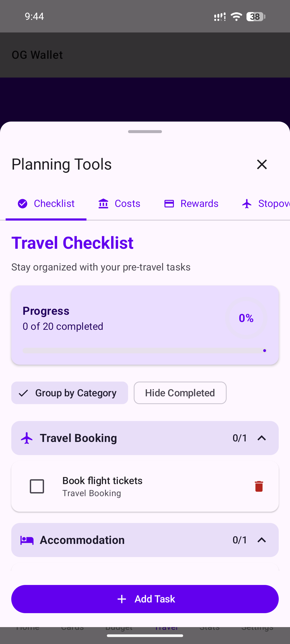Image resolution: width=290 pixels, height=644 pixels.
Task: Close the Planning Tools sheet
Action: [262, 164]
